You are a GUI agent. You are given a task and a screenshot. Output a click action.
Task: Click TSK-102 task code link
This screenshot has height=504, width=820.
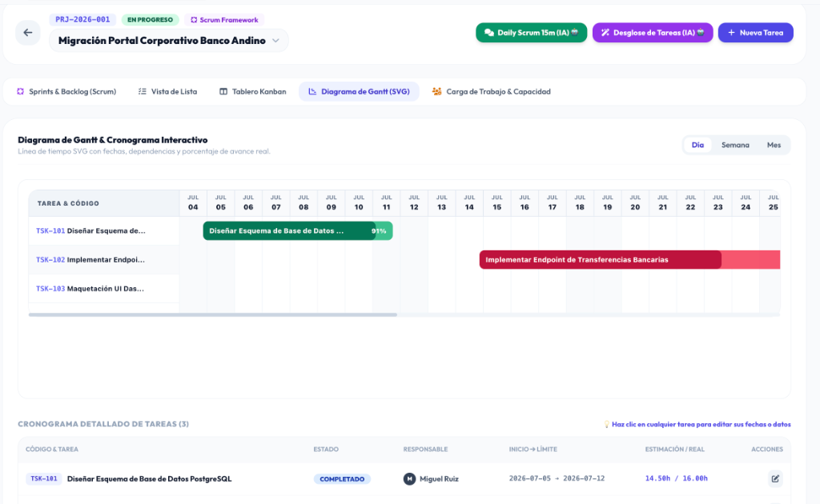(50, 259)
